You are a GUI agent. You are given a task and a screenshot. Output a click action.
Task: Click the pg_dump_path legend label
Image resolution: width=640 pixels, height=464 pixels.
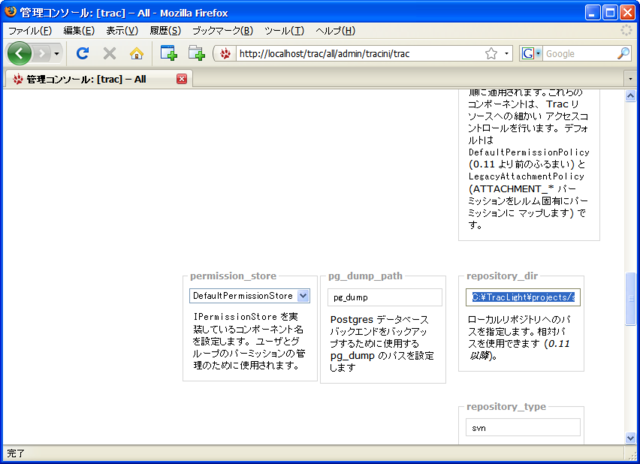click(x=365, y=276)
